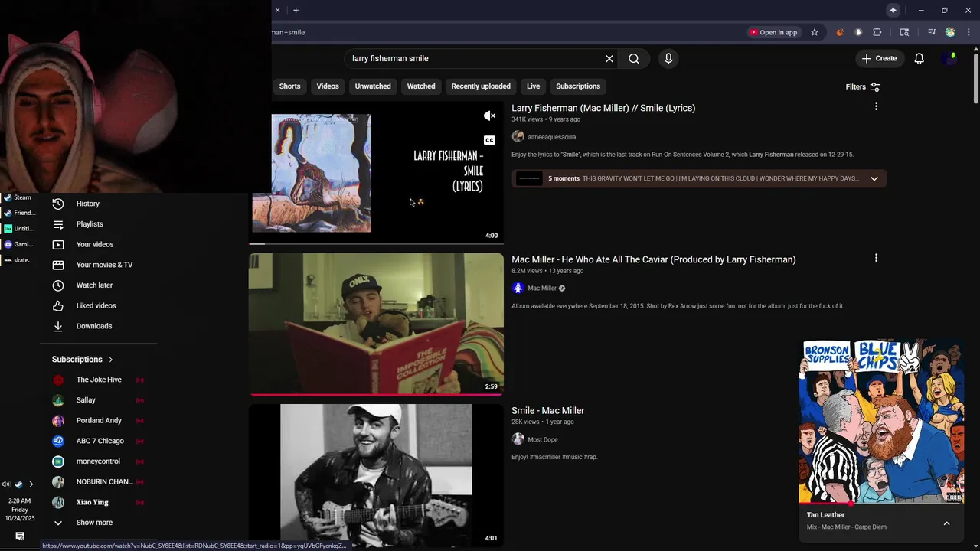Close the current browser tab
Screen dimensions: 980x551
[x=277, y=10]
